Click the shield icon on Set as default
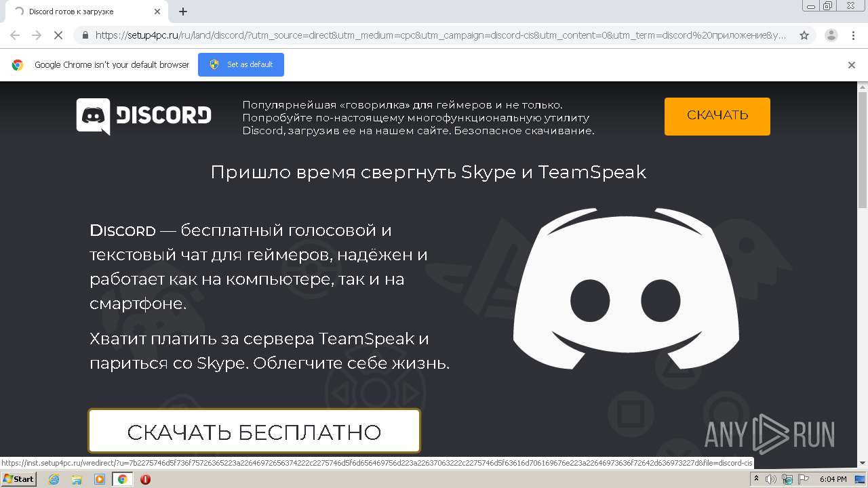Screen dimensions: 868x488 pos(214,64)
